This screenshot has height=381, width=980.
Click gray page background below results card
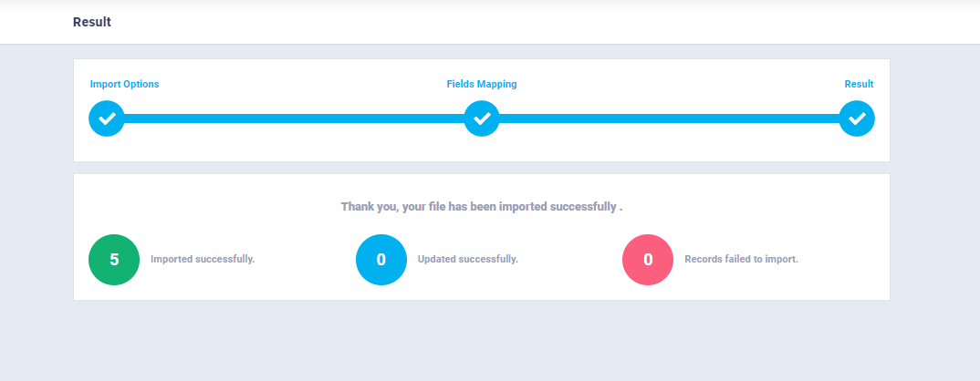[x=481, y=340]
